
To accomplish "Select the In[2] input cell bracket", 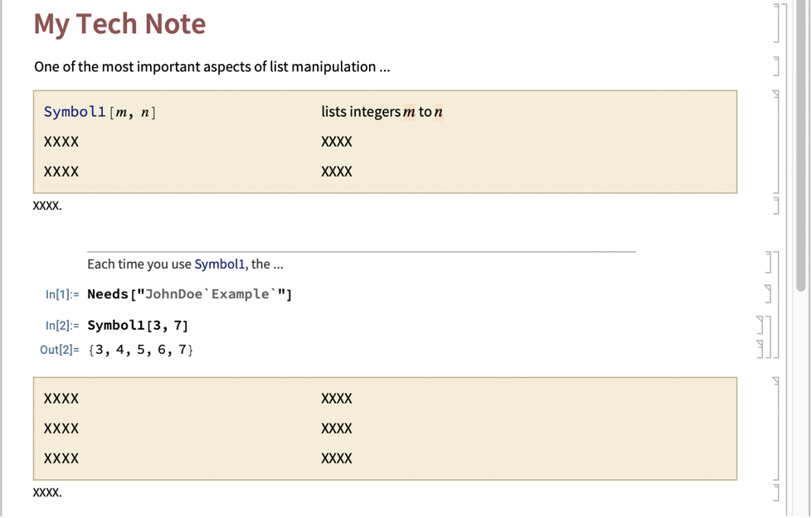I will (761, 325).
